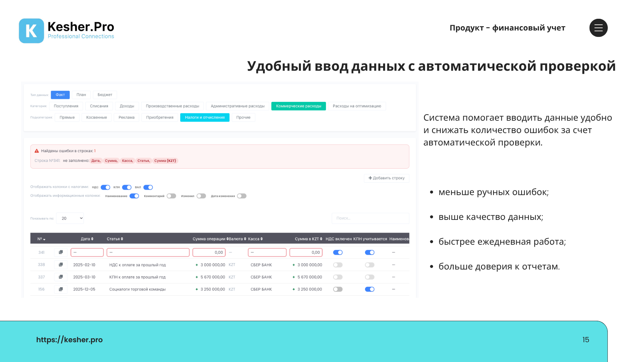Open the hamburger menu in the header

(598, 28)
